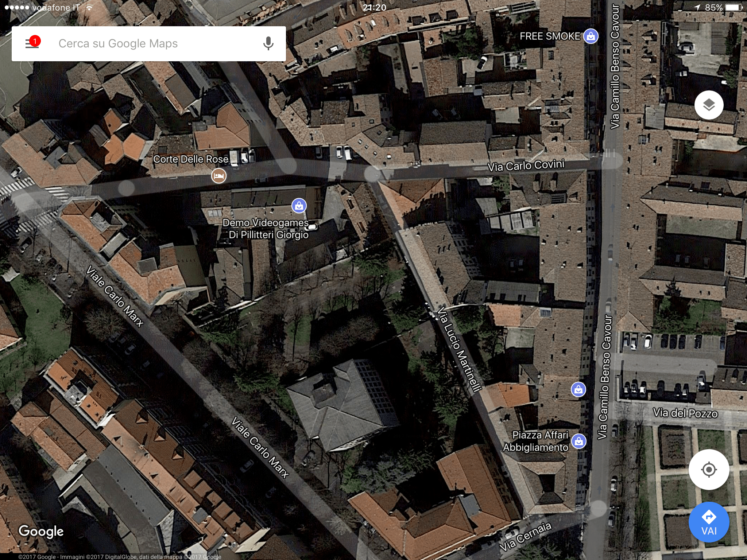
Task: Tap Demo Videogames shop marker
Action: point(299,206)
